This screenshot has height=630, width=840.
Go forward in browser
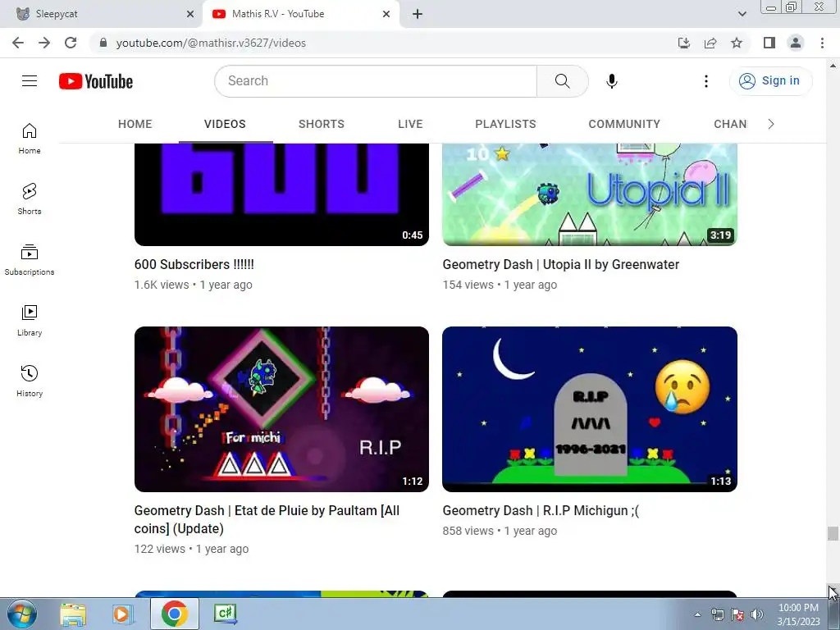click(x=44, y=43)
